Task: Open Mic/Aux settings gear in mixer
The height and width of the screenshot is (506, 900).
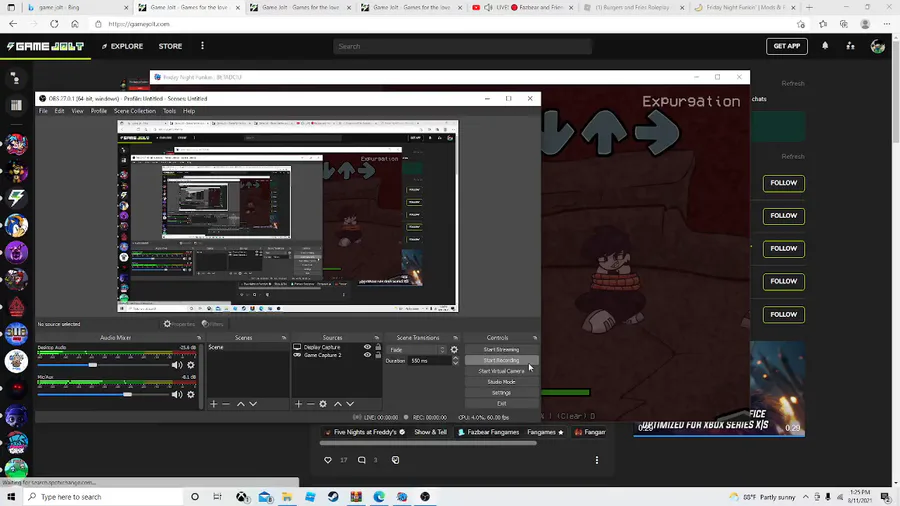Action: tap(191, 395)
